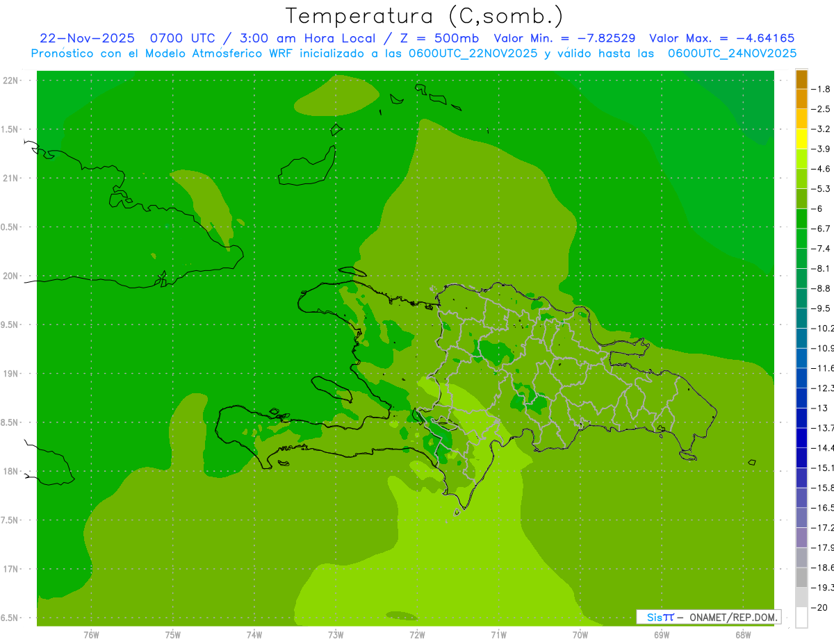Click the '-9.5' color bar value
This screenshot has width=834, height=644.
[821, 308]
